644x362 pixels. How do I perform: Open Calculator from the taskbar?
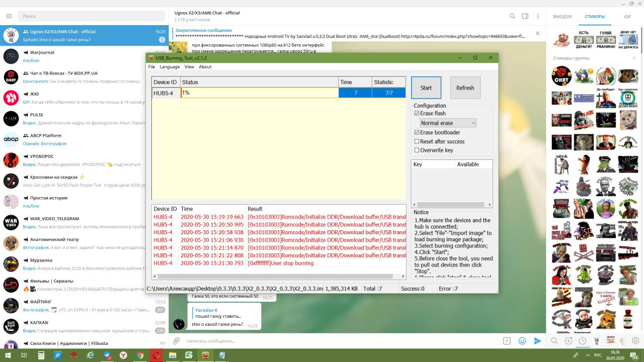tap(41, 355)
